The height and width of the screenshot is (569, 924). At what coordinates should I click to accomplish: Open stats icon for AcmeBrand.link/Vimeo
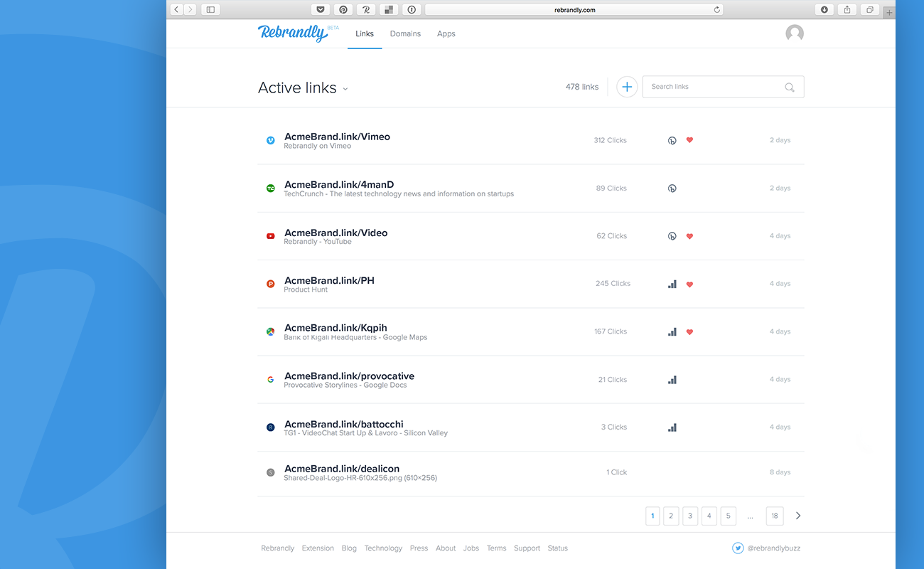(x=672, y=141)
